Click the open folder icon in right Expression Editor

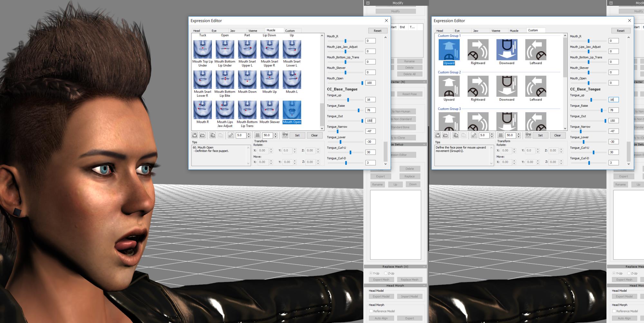coord(445,135)
